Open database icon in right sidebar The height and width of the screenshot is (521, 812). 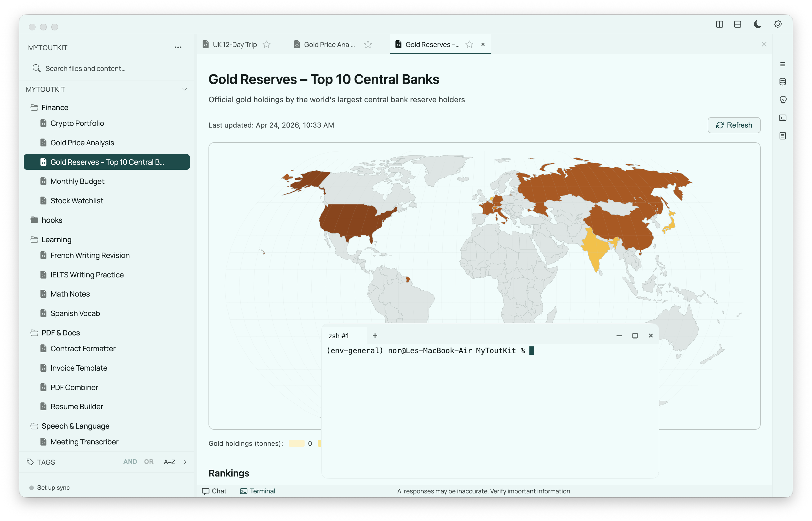pyautogui.click(x=782, y=82)
